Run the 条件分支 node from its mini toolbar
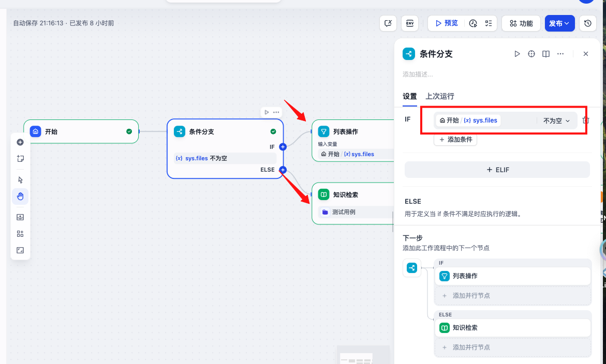This screenshot has height=364, width=606. click(267, 112)
